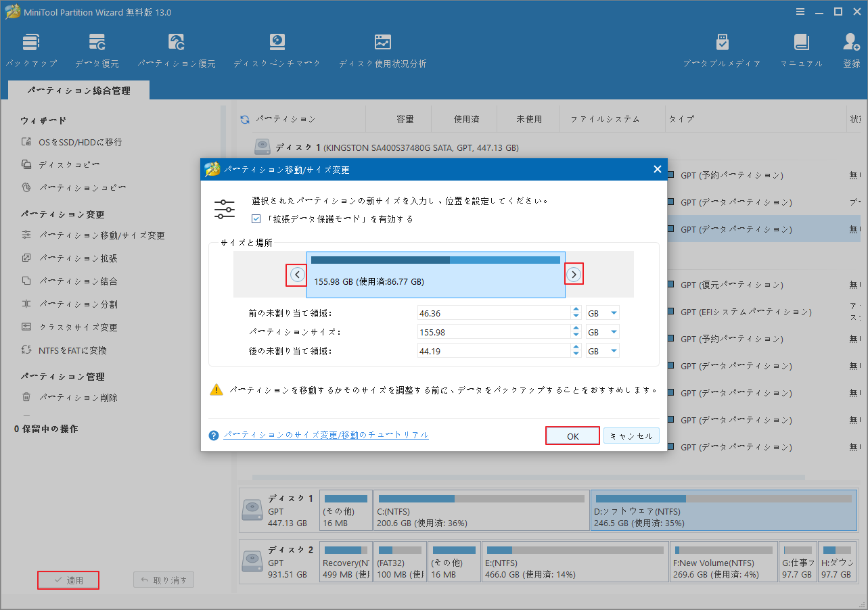Open the バックアップ tool
Image resolution: width=868 pixels, height=610 pixels.
point(31,47)
